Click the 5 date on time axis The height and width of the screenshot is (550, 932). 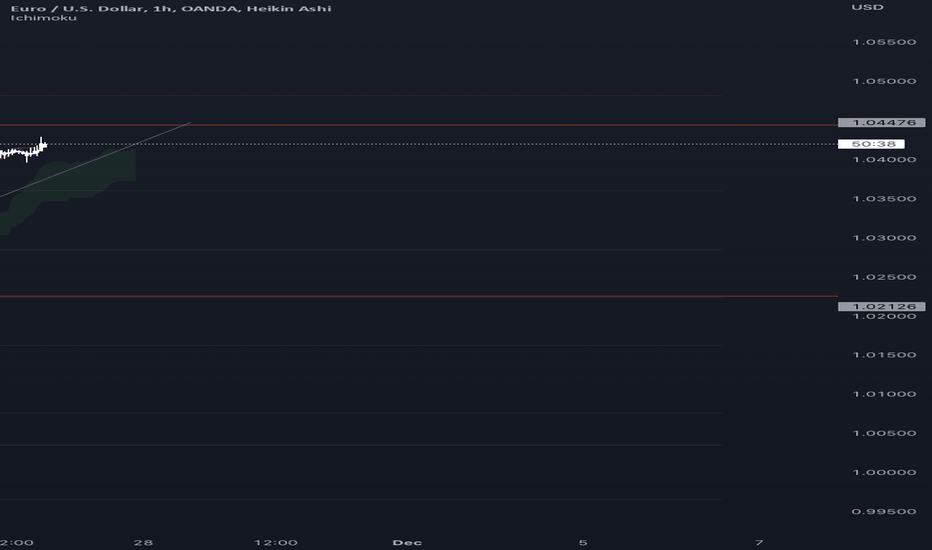point(583,542)
